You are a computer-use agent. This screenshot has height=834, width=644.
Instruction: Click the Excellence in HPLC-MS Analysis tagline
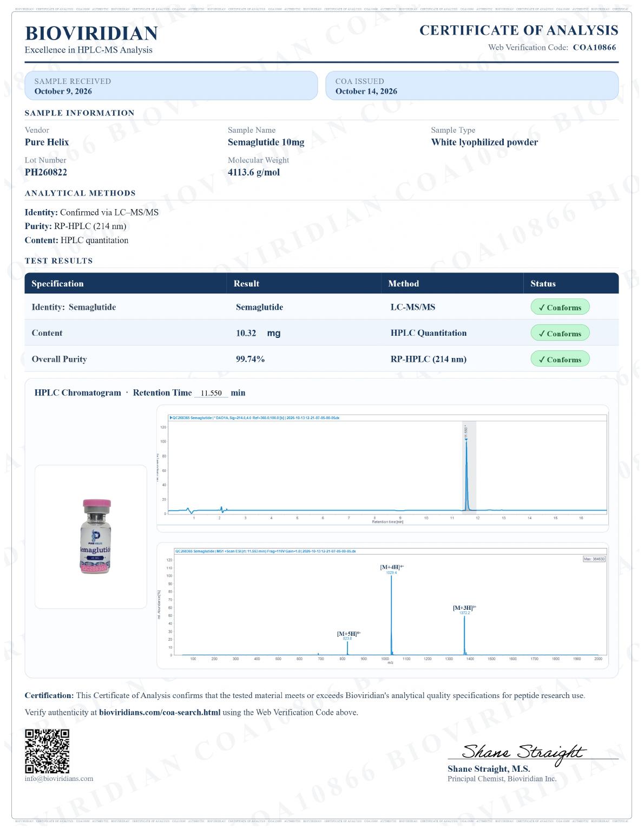coord(89,50)
